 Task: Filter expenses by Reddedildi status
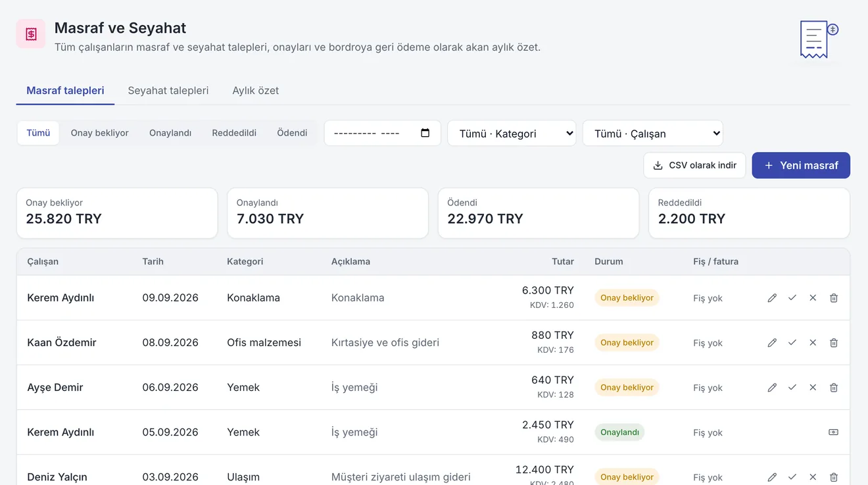[x=234, y=133]
